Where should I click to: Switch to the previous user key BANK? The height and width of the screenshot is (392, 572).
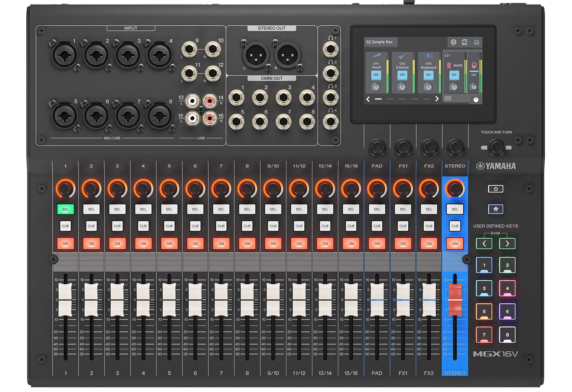tap(484, 243)
